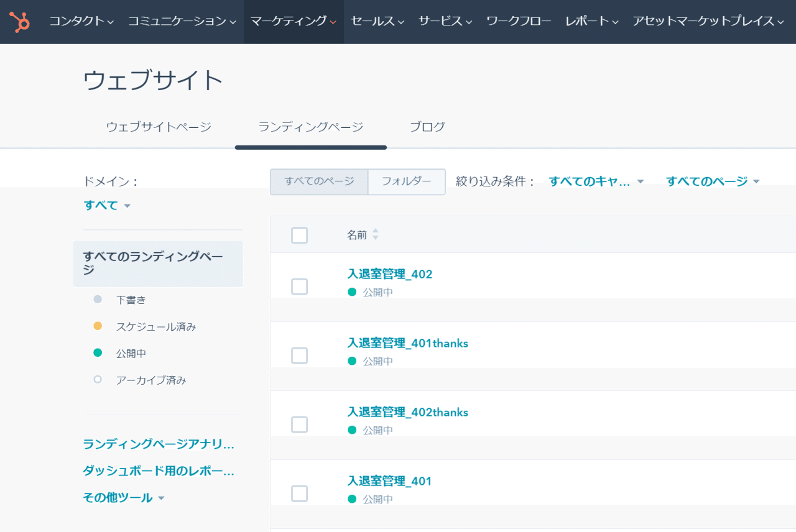Open the セールス menu
Image resolution: width=796 pixels, height=532 pixels.
[x=377, y=22]
